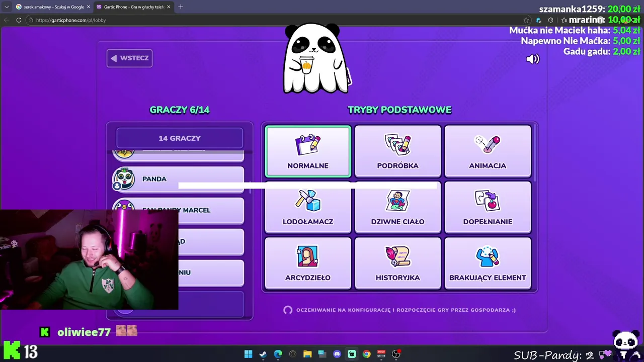Viewport: 644px width, 362px height.
Task: Click the Gadu gadu donation entry
Action: (602, 51)
